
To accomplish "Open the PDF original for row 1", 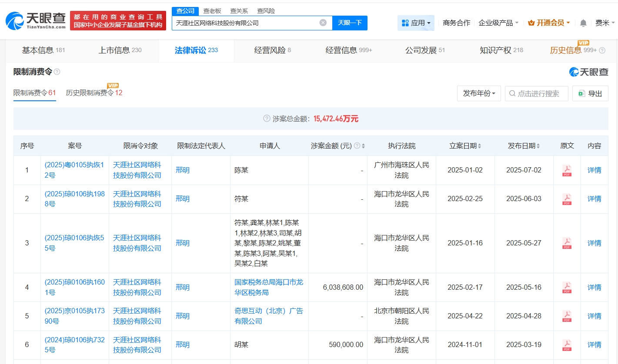I will click(x=567, y=170).
